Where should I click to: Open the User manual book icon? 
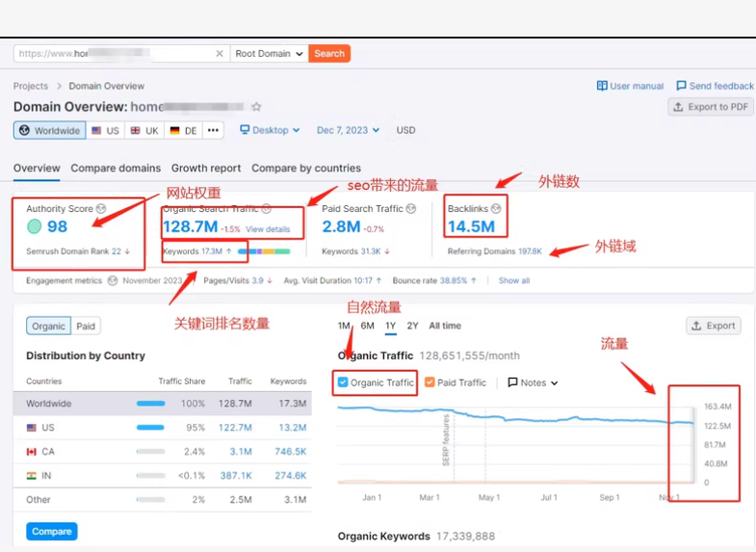(602, 86)
